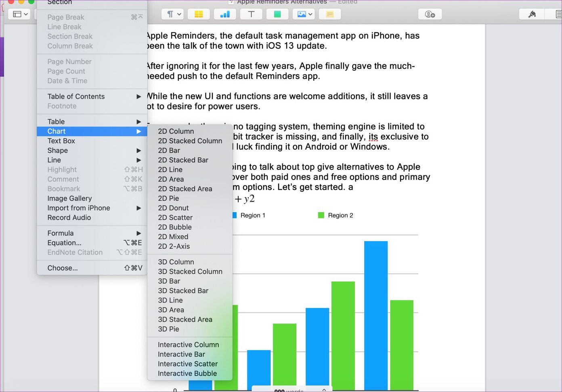This screenshot has height=392, width=562.
Task: Click the Region 2 green legend swatch
Action: click(x=321, y=215)
